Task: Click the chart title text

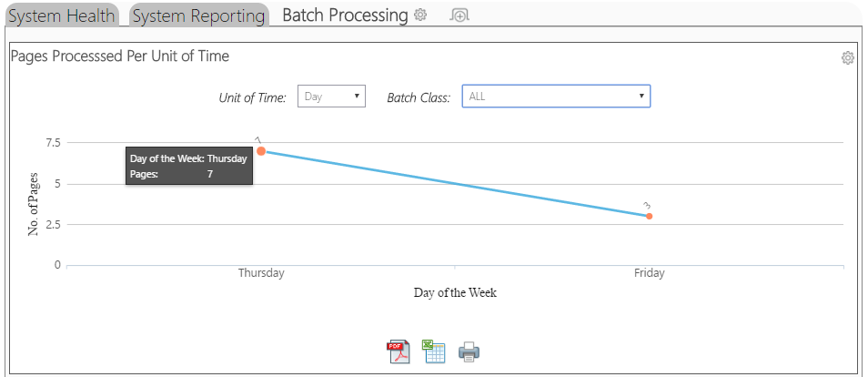Action: point(120,56)
